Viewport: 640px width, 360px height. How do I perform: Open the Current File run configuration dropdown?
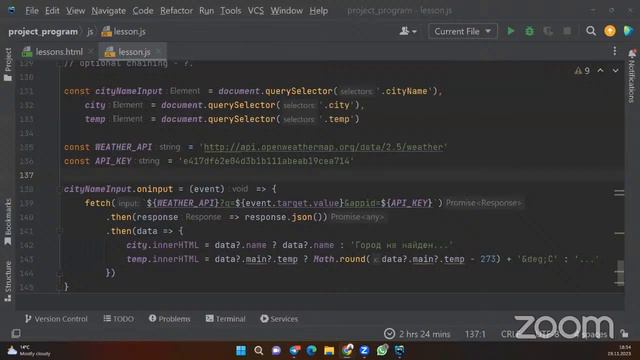pos(462,31)
